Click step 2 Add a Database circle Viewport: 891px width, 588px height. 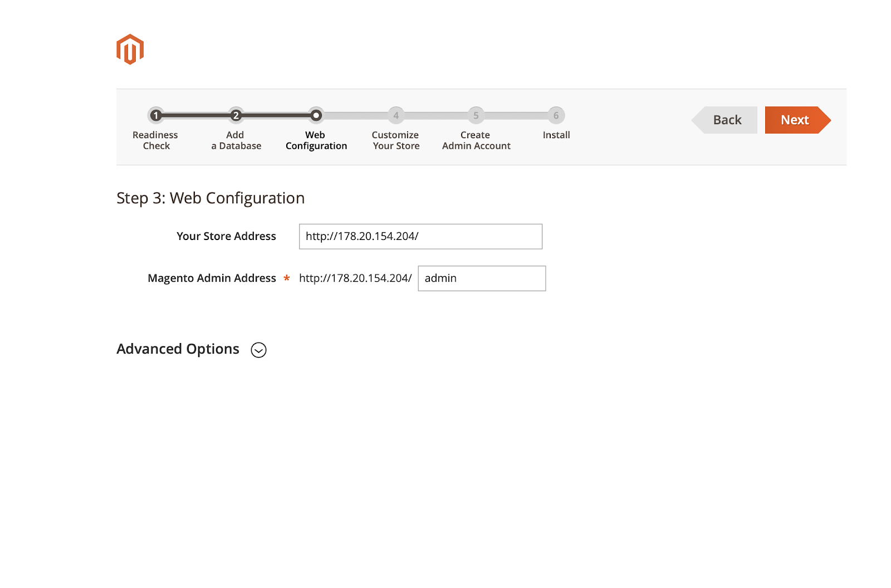pos(236,115)
